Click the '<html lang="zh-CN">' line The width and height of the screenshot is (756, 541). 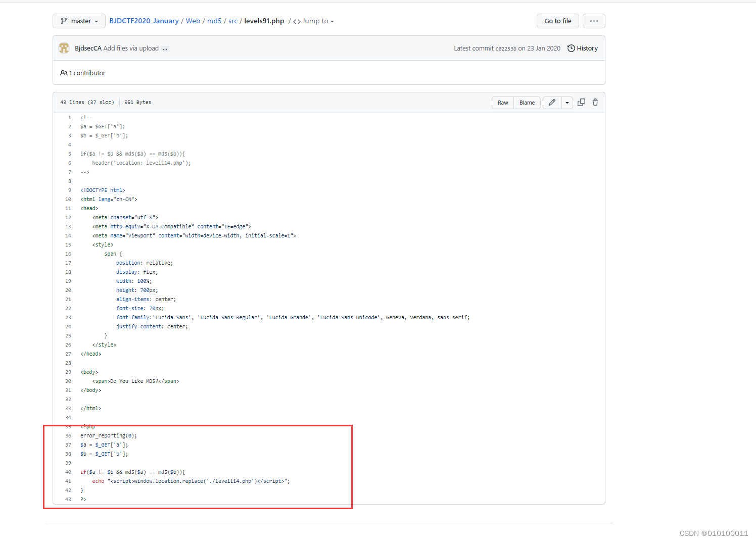109,200
